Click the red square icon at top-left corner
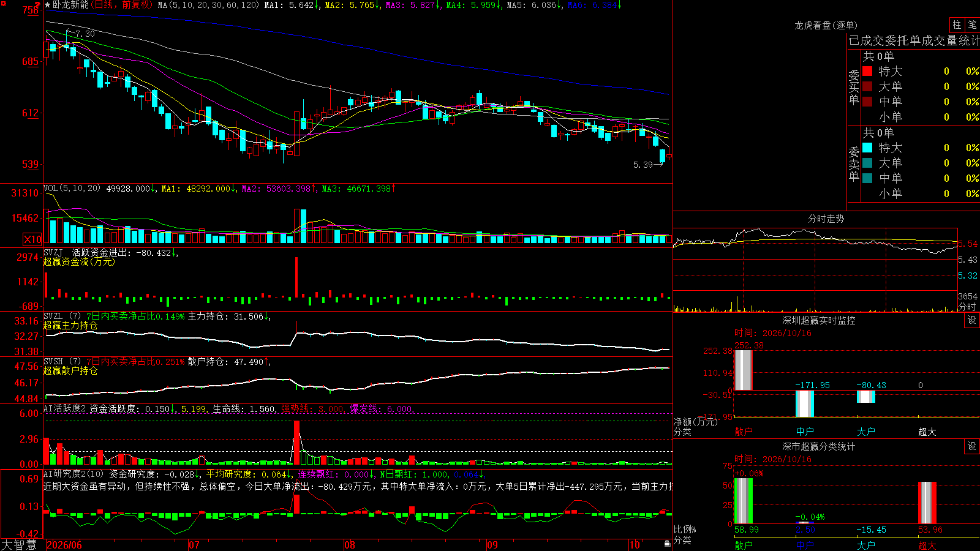 [x=2, y=2]
